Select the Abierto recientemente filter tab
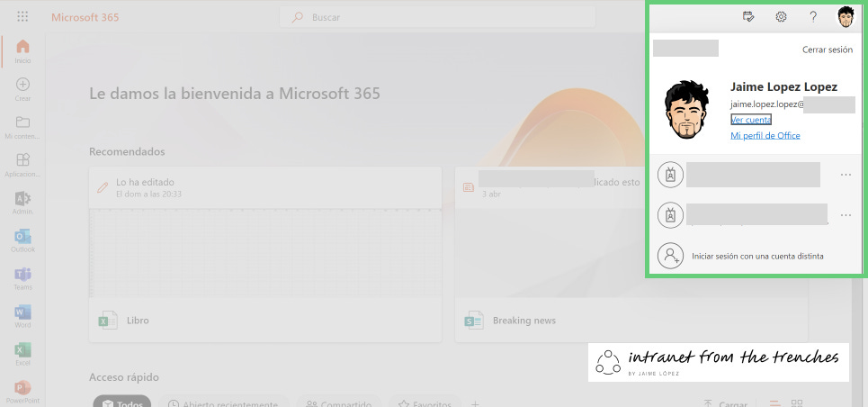Screen dimensions: 868x407 pyautogui.click(x=224, y=403)
